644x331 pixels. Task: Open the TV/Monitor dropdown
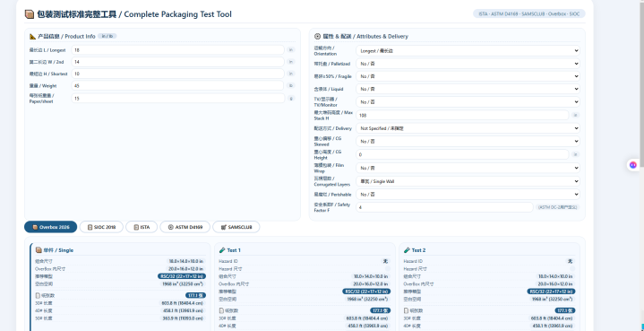(x=468, y=101)
